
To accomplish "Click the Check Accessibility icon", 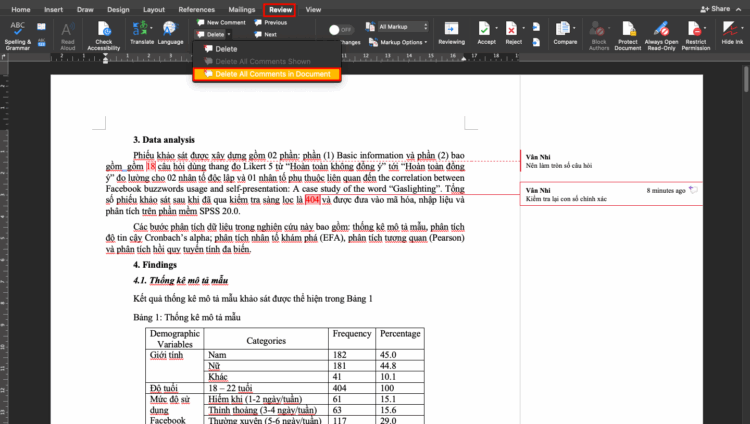I will point(103,30).
